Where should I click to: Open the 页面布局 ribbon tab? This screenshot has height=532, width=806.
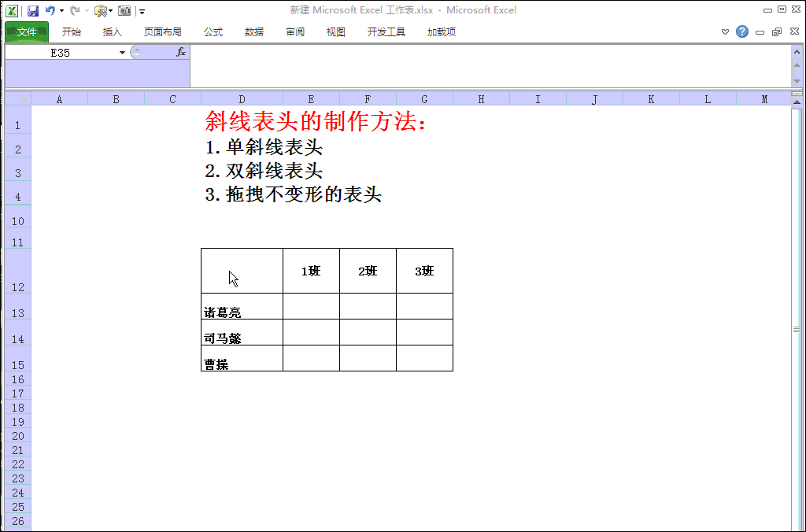pyautogui.click(x=162, y=31)
